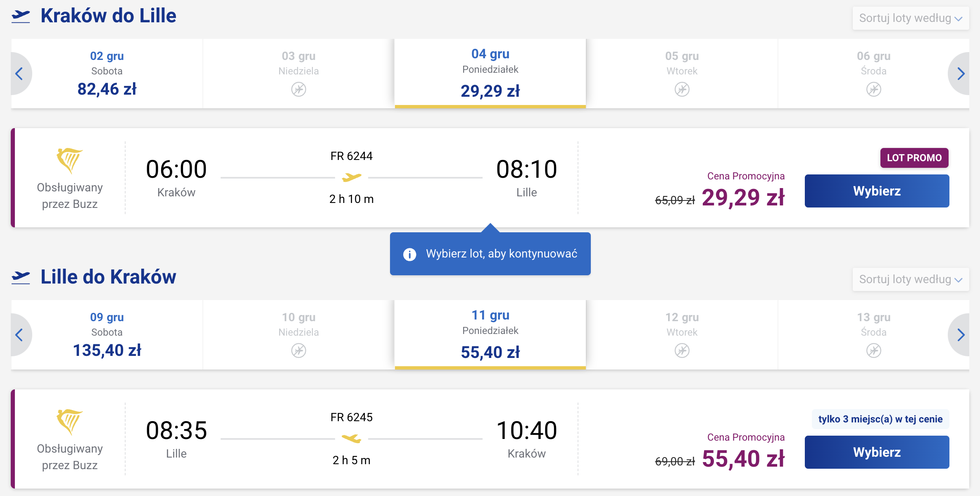Screen dimensions: 980x496
Task: Select the 09 gru Sobota 135,40 zł date
Action: [x=107, y=335]
